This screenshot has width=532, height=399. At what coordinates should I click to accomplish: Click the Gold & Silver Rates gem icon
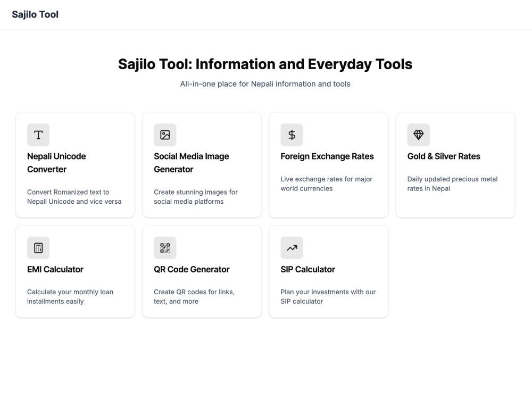418,135
